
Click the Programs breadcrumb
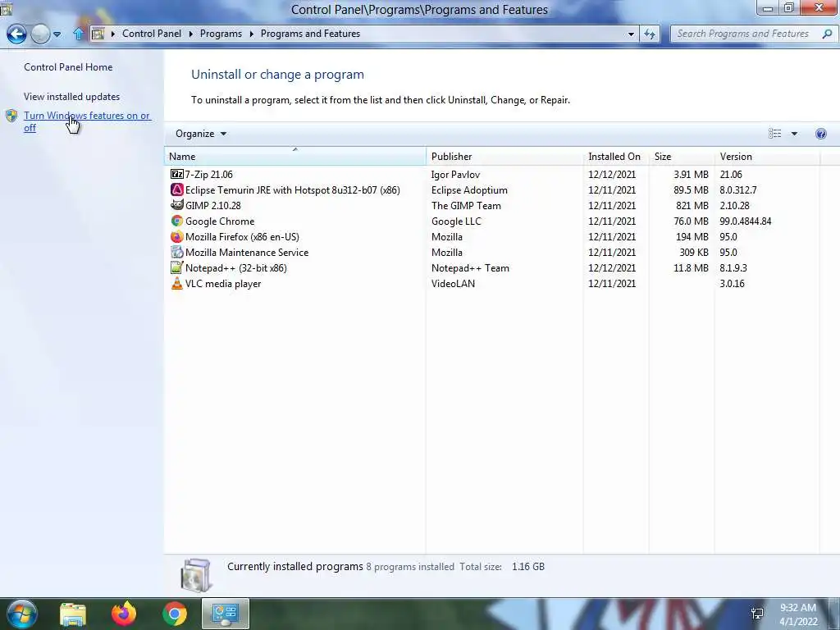point(221,33)
